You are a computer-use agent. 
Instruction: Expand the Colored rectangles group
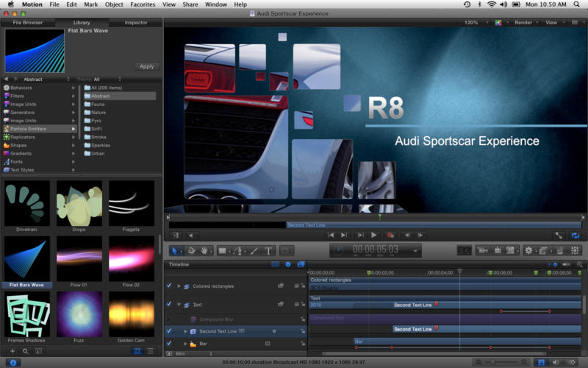(179, 286)
